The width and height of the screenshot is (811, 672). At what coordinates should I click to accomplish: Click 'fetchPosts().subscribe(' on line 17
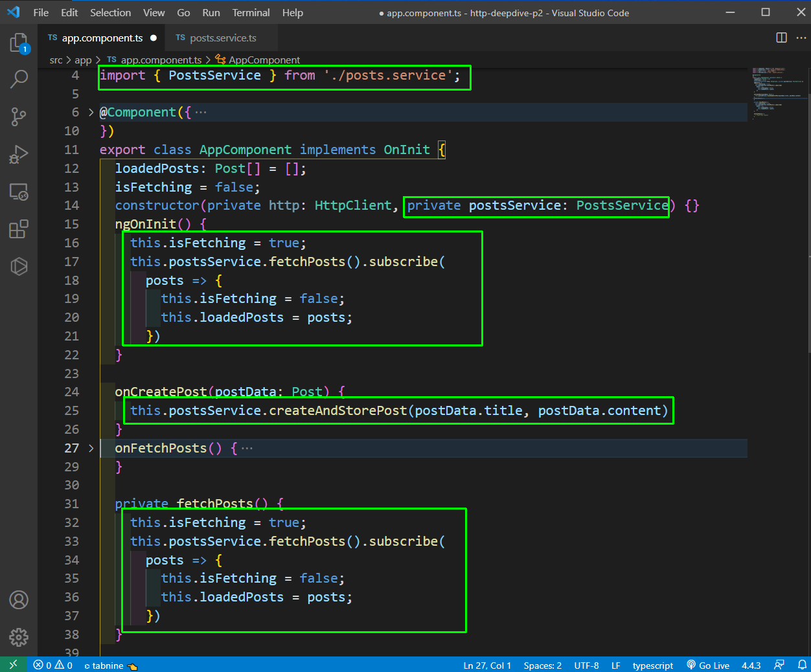click(x=357, y=262)
